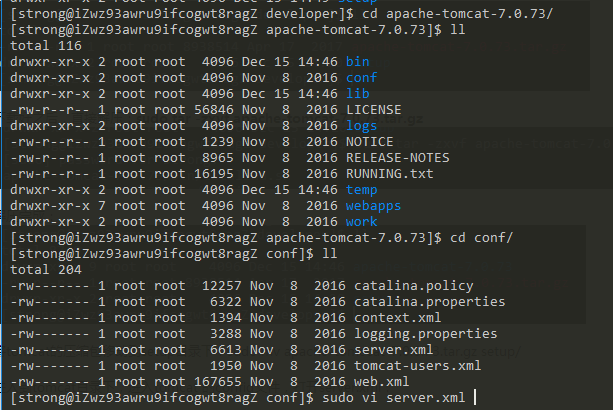This screenshot has height=410, width=613.
Task: Select the temp directory name
Action: tap(362, 190)
